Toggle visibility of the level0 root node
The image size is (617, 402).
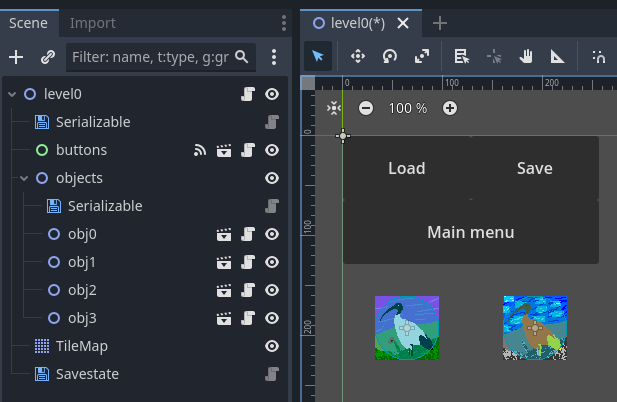pos(271,94)
